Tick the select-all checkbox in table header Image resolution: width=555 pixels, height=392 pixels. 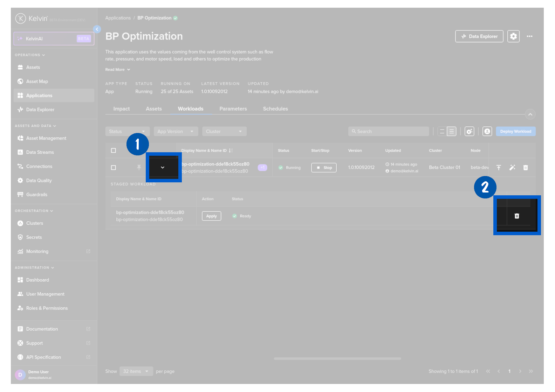tap(114, 150)
